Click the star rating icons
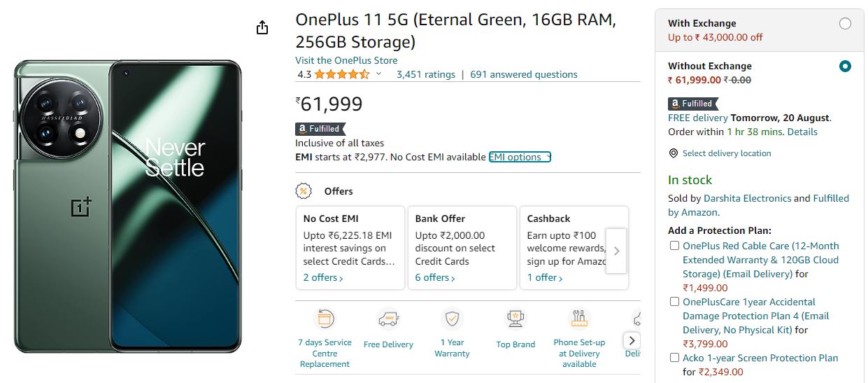The width and height of the screenshot is (868, 383). tap(341, 74)
